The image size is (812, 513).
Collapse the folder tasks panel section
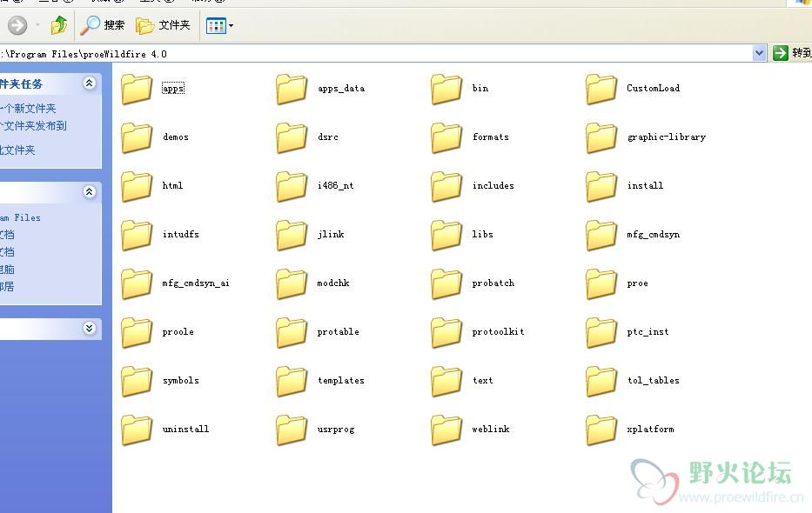pyautogui.click(x=89, y=83)
